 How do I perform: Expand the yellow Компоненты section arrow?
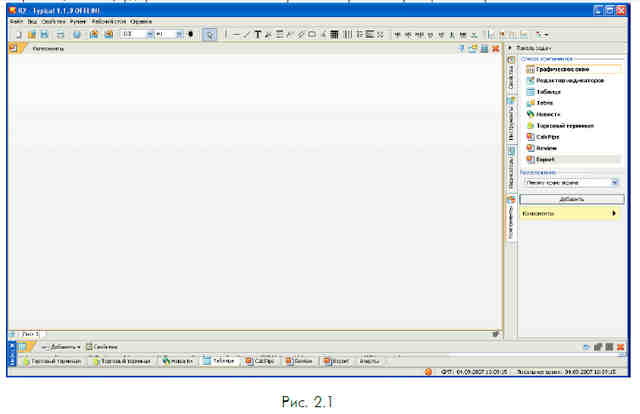pos(613,213)
